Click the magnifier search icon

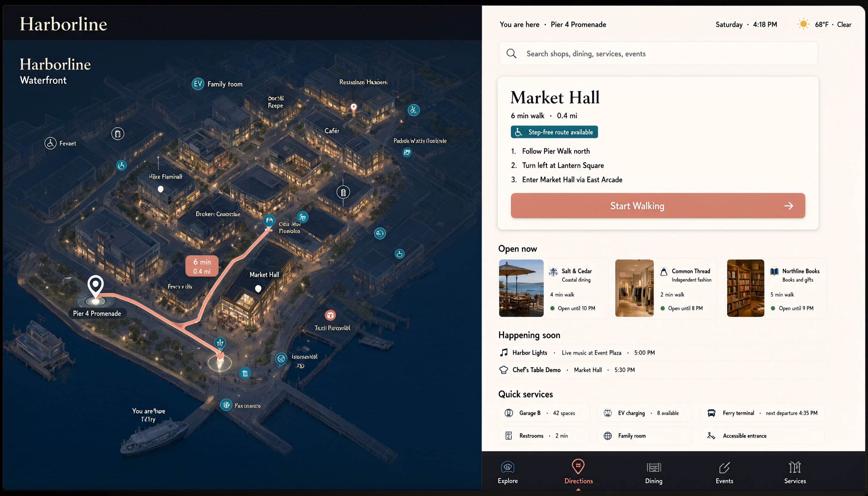point(511,54)
